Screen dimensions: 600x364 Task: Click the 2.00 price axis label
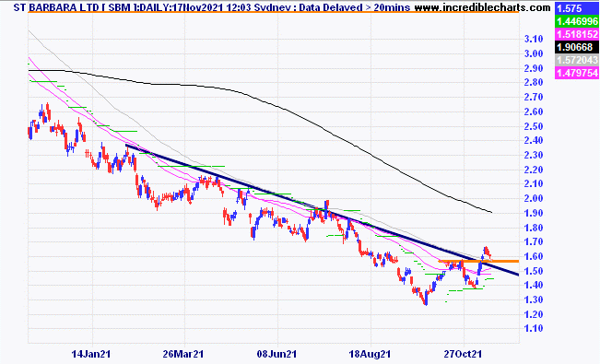tap(534, 198)
